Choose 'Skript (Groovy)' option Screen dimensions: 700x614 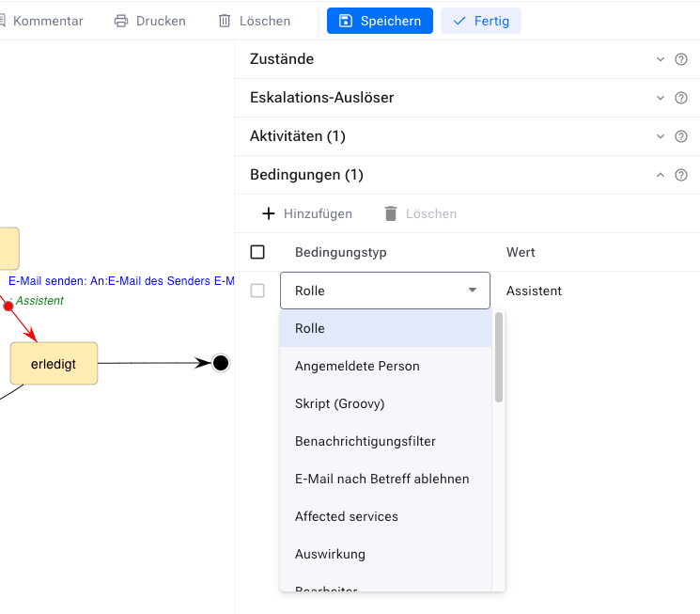340,403
